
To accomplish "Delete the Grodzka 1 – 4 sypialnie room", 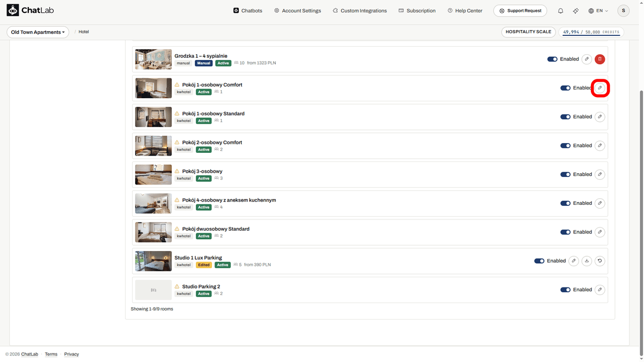I will point(600,59).
